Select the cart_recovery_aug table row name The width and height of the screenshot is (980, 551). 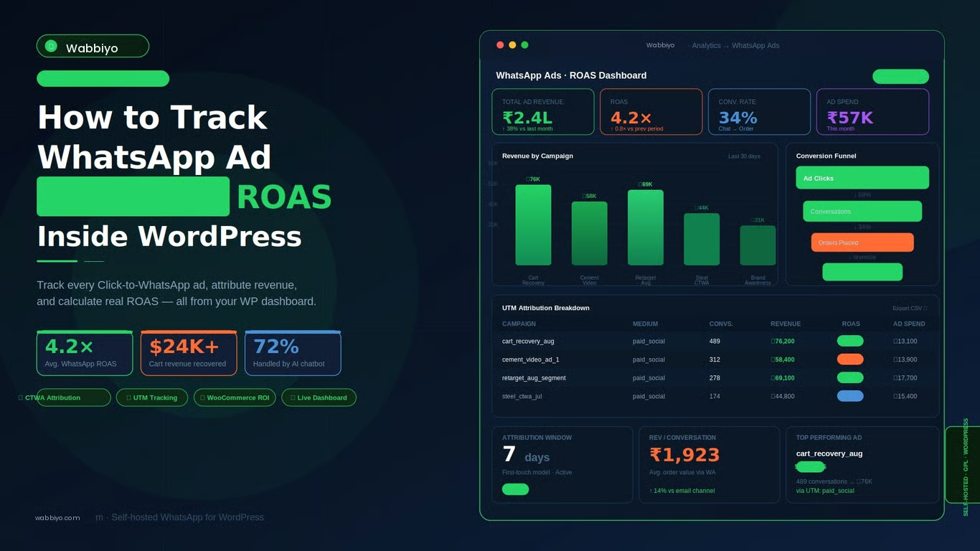[528, 342]
